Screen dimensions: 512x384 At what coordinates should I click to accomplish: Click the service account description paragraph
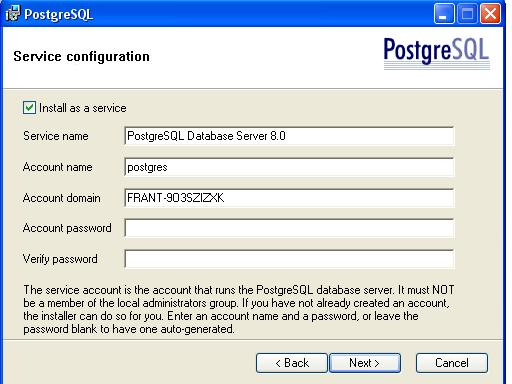[239, 309]
